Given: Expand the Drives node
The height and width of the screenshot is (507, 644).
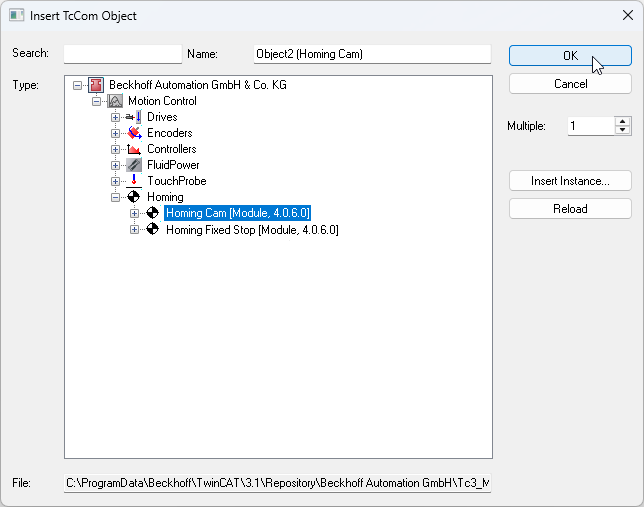Looking at the screenshot, I should pos(115,118).
